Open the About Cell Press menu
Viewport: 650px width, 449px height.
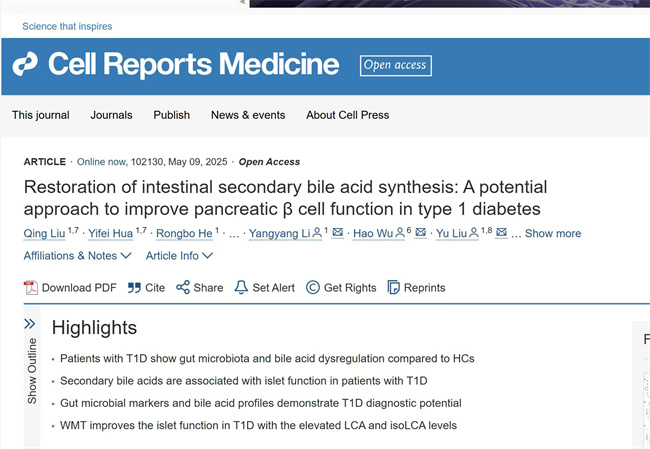click(347, 115)
